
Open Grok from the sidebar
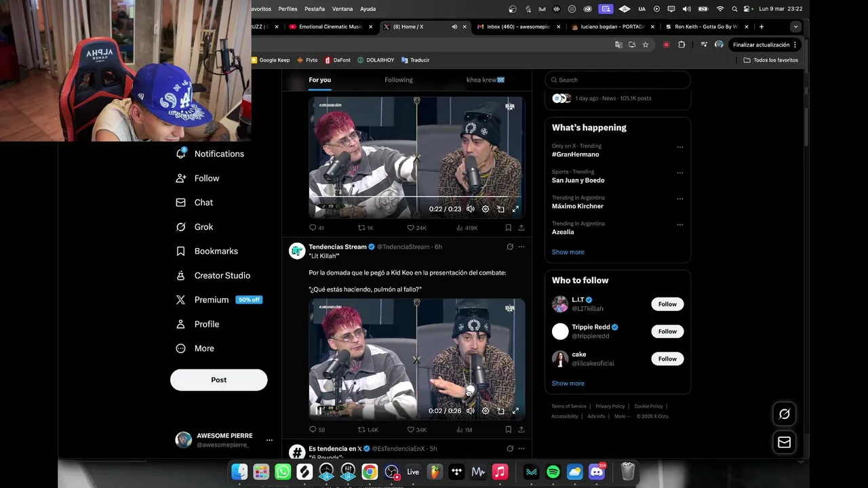(x=194, y=227)
